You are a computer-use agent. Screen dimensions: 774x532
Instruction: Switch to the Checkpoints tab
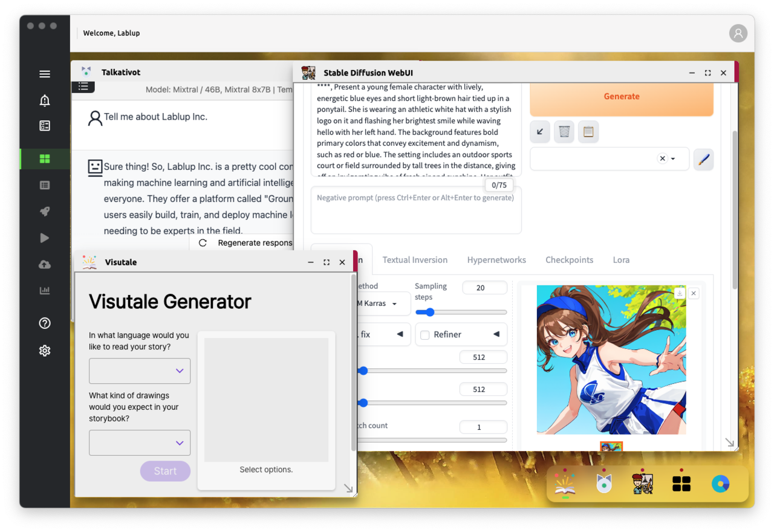569,260
